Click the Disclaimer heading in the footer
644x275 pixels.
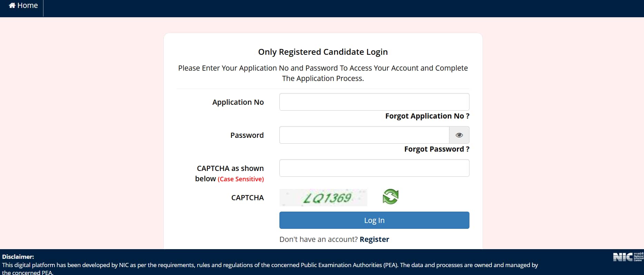pyautogui.click(x=18, y=257)
